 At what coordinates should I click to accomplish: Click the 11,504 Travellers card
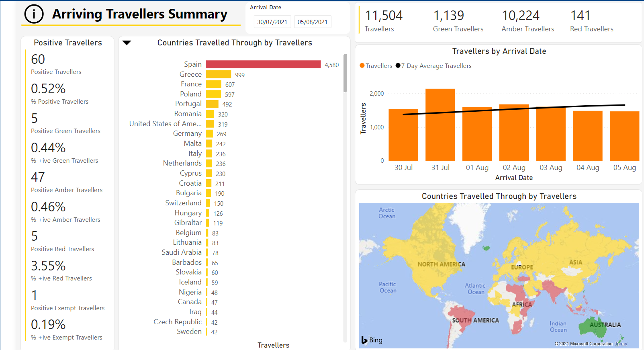pos(384,21)
